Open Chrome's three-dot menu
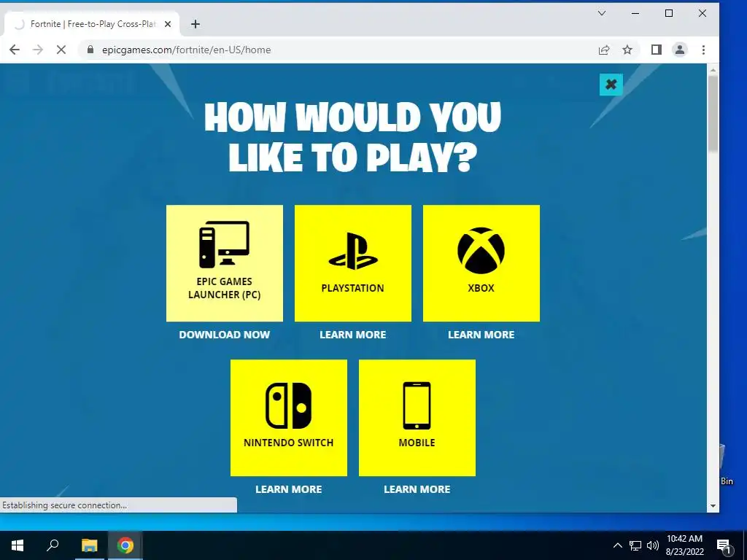747x560 pixels. click(704, 50)
